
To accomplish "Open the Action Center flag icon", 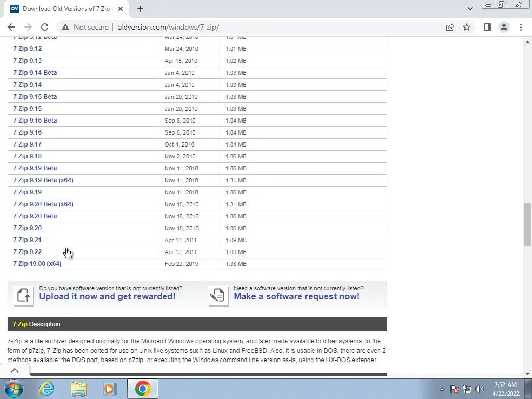I will 455,389.
